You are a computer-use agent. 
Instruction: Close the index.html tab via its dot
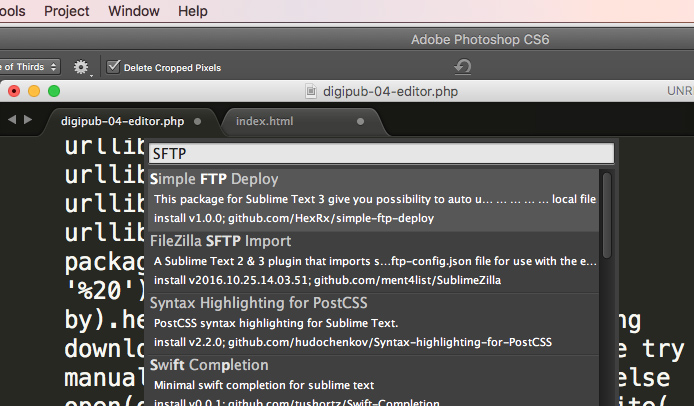(x=361, y=121)
